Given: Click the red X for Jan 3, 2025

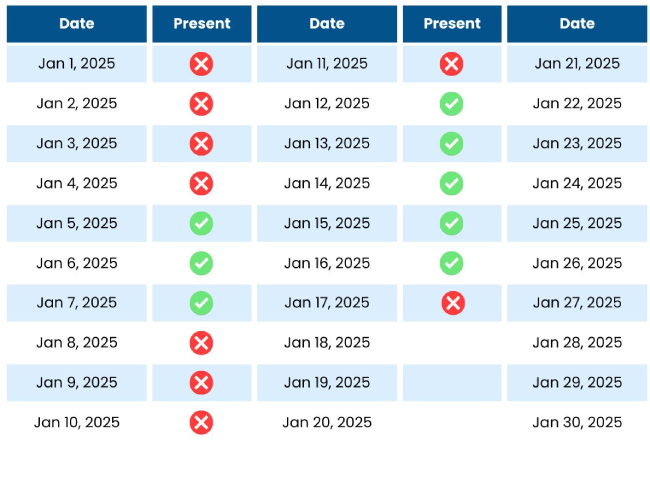Looking at the screenshot, I should [x=201, y=143].
